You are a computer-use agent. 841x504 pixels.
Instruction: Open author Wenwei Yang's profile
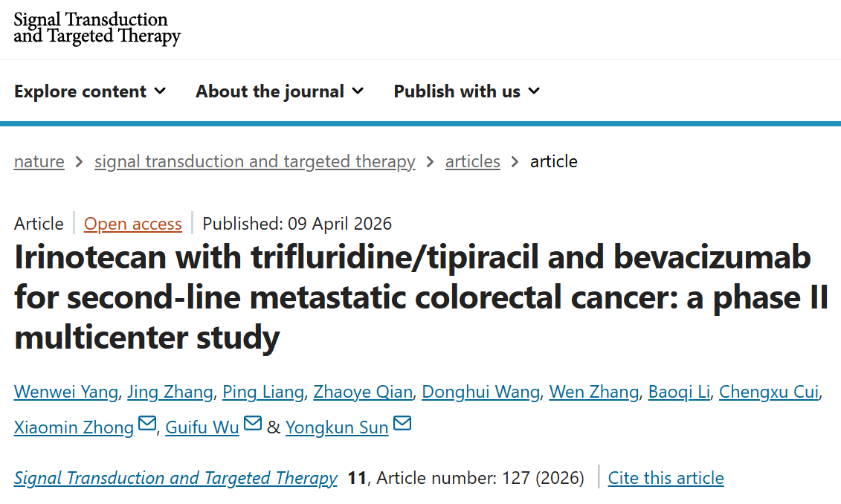tap(65, 392)
